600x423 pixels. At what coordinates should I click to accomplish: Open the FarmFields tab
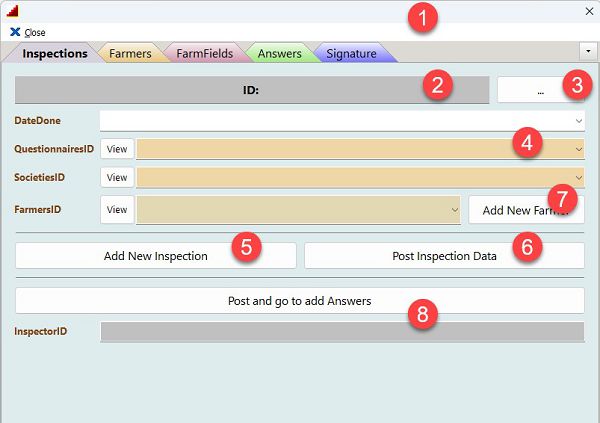click(x=204, y=53)
